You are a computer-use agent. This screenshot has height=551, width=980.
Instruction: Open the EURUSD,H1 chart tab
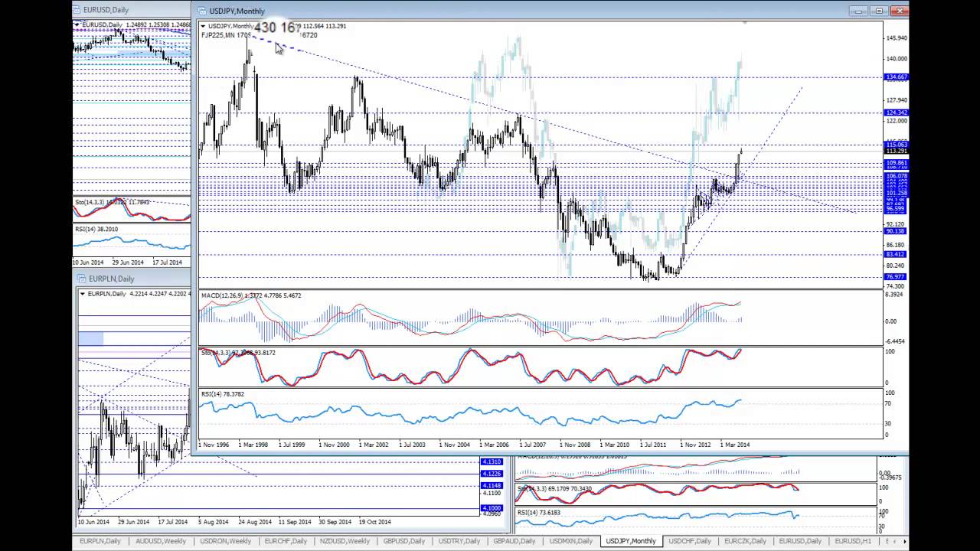853,541
